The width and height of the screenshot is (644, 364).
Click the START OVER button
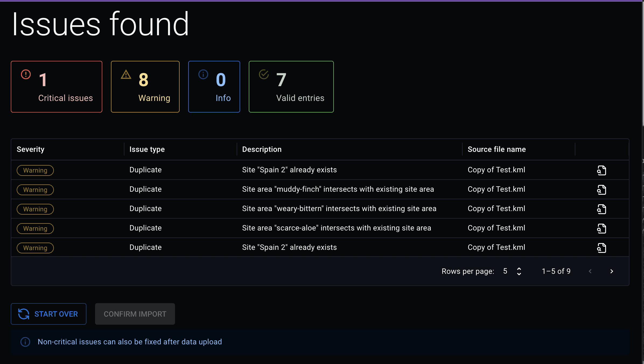[x=48, y=314]
